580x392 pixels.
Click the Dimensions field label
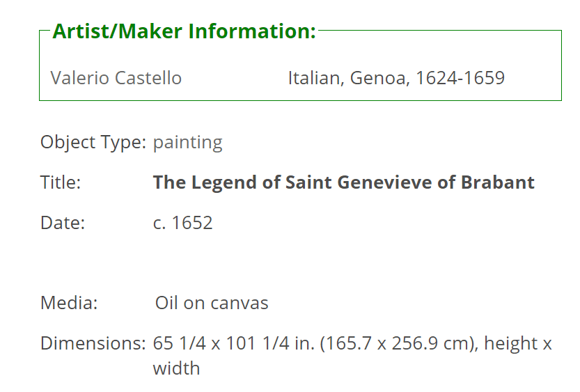[93, 343]
